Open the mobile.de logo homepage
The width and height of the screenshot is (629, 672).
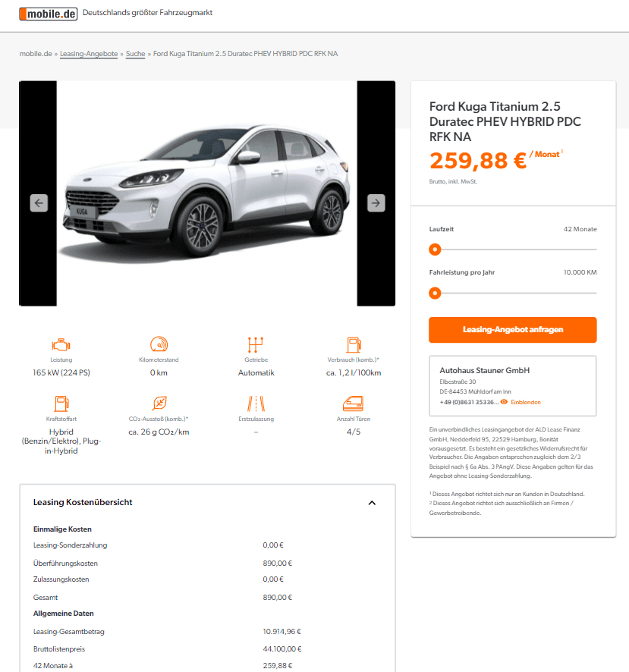pos(49,14)
